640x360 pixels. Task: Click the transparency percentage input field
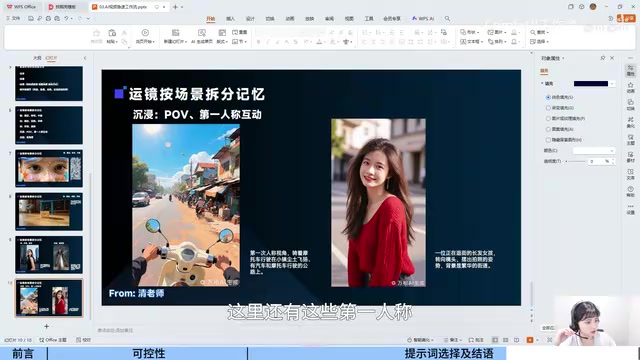(x=596, y=161)
